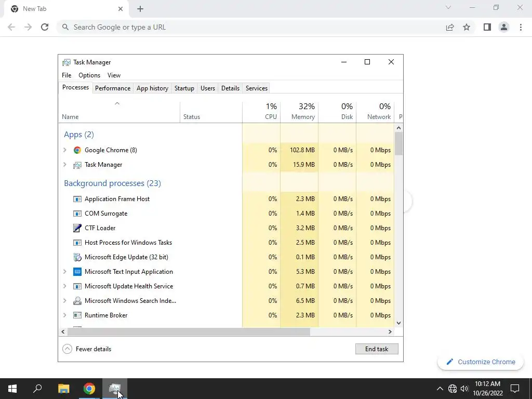Expand Microsoft Windows Search Indexer row
532x399 pixels.
coord(65,301)
